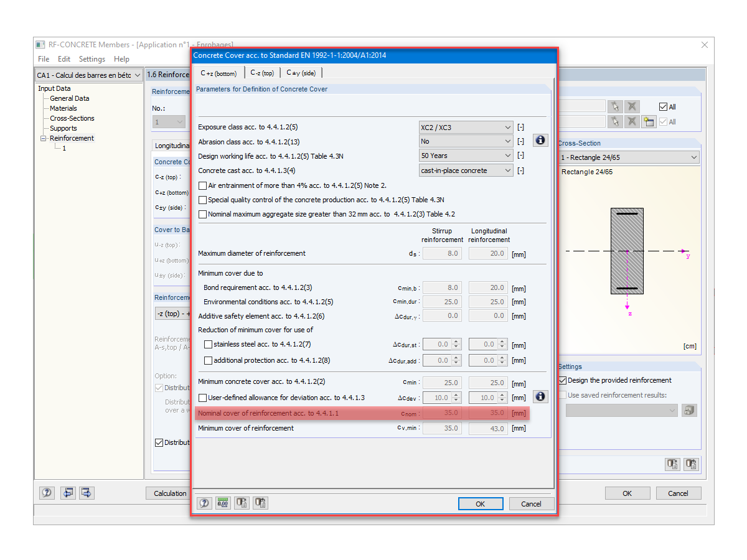The image size is (747, 560).
Task: Click info icon beside Abrasion class row
Action: click(x=540, y=141)
